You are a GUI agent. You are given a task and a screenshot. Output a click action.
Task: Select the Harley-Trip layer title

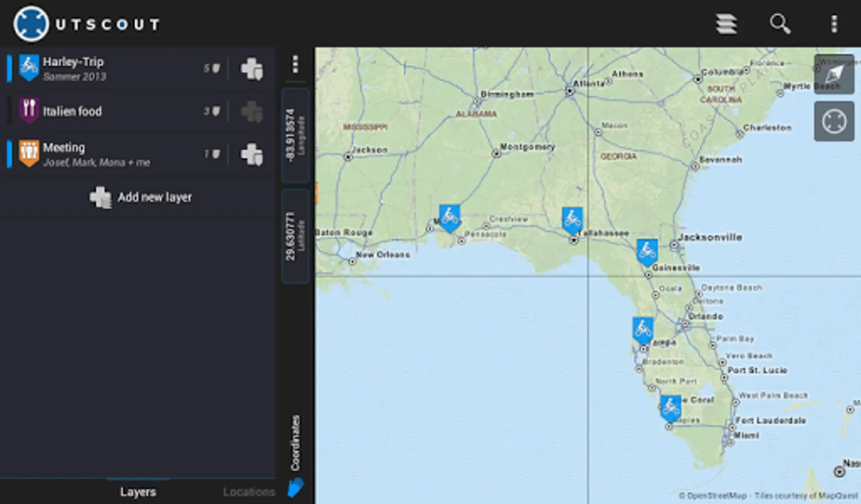[73, 62]
